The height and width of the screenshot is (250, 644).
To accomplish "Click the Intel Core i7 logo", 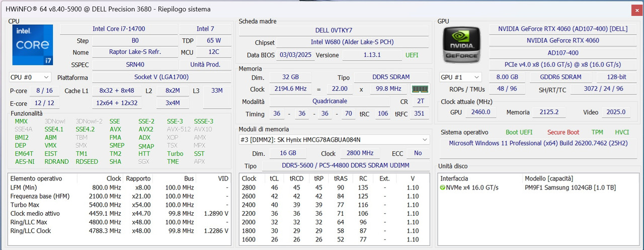I will (x=32, y=45).
